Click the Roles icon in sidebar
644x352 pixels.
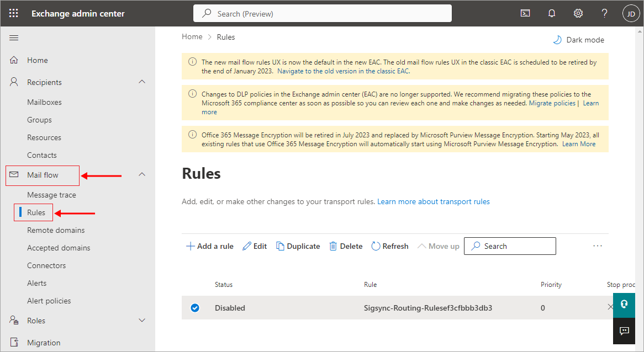14,321
